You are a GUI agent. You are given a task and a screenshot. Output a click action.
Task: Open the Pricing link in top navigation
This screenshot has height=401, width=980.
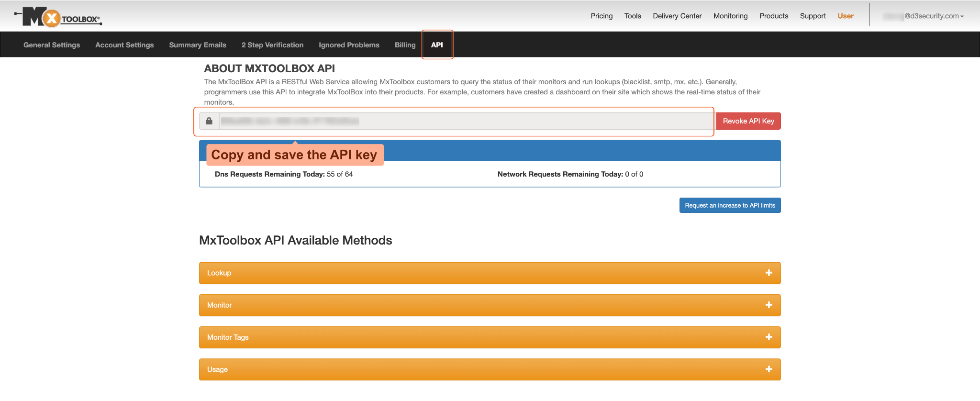pos(601,16)
